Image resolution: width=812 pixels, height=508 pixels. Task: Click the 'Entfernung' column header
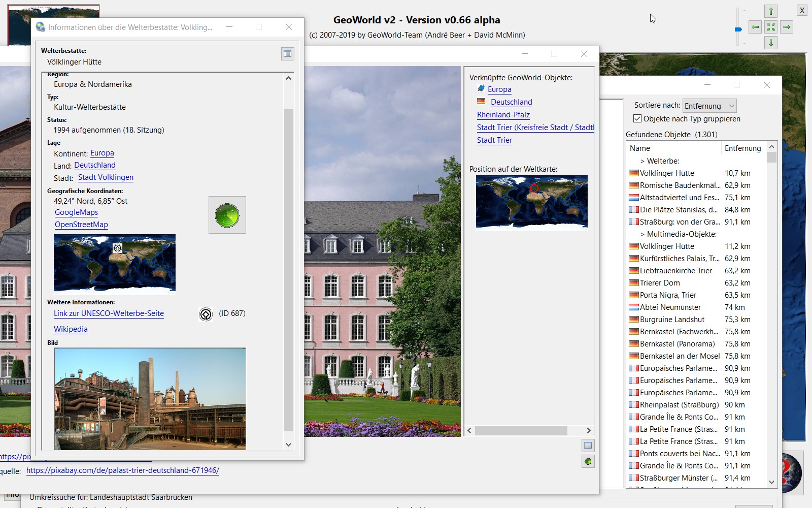point(743,148)
